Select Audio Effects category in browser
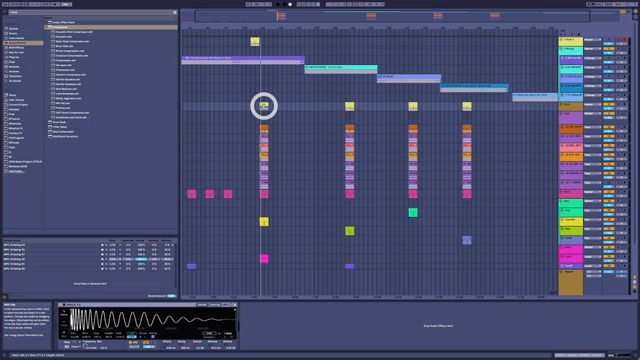This screenshot has height=360, width=640. point(23,43)
